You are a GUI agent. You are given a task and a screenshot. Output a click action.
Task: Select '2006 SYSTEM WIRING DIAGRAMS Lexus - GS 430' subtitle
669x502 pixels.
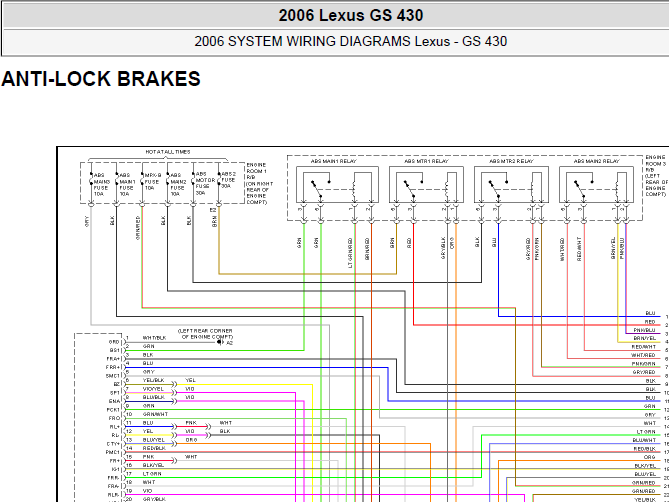(x=351, y=41)
